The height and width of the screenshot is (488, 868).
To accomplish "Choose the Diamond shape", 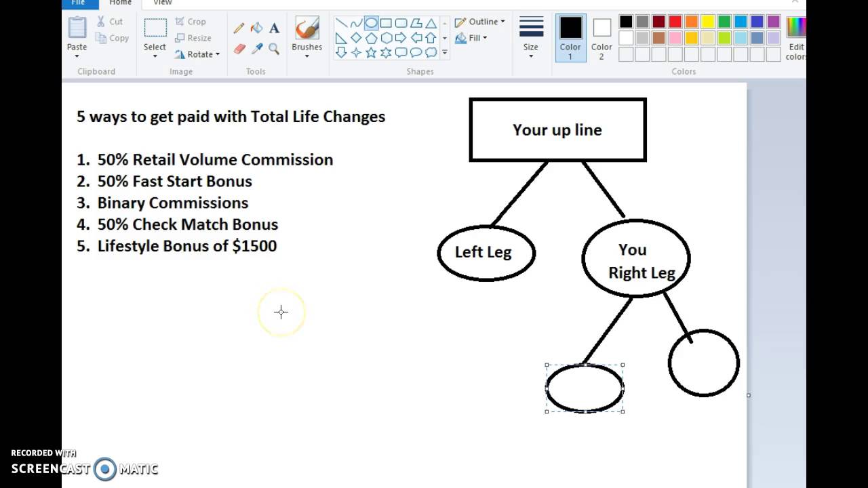I will pos(356,38).
